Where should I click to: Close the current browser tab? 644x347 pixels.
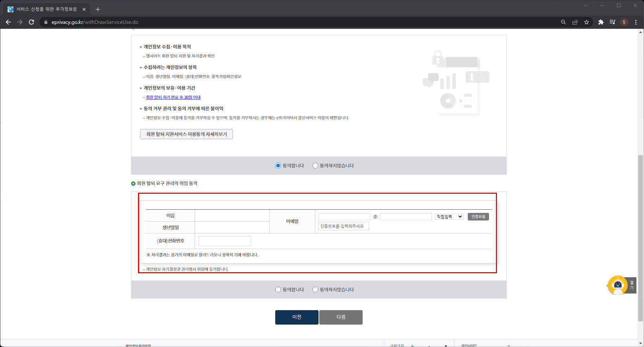(x=84, y=9)
